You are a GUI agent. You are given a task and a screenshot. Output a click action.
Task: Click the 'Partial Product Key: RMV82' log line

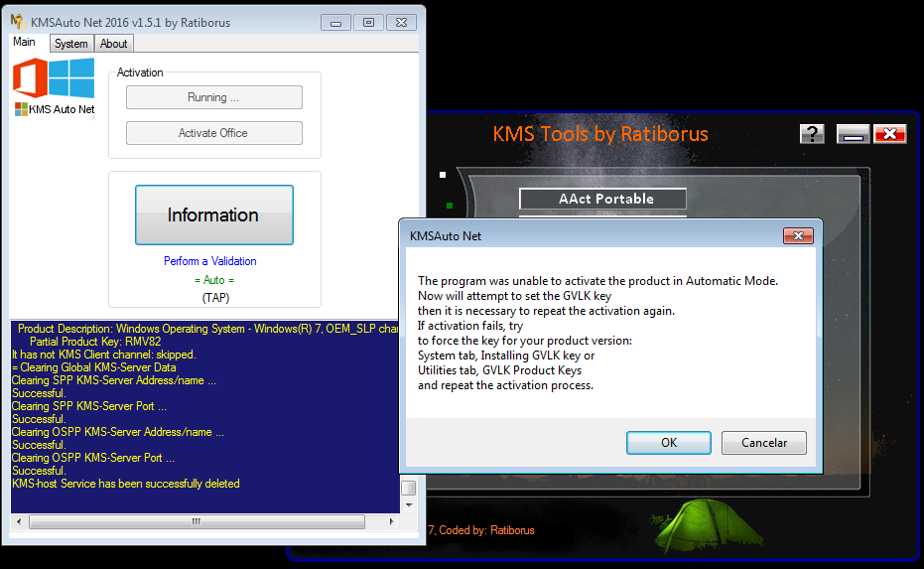coord(95,342)
